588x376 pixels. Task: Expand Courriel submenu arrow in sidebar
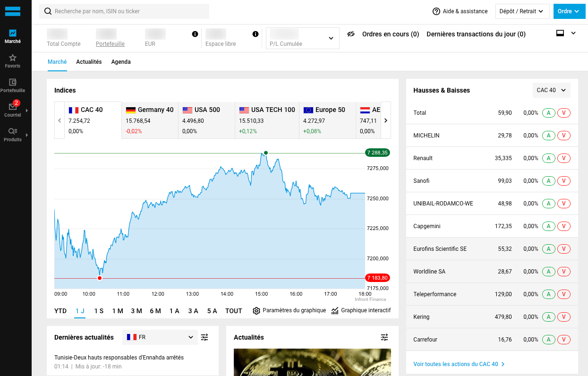27,111
